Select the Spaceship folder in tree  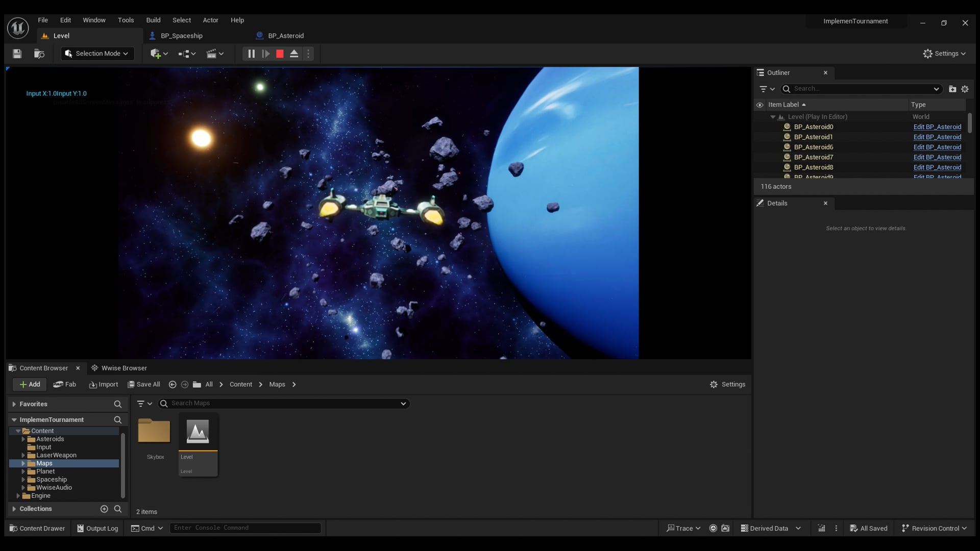51,480
